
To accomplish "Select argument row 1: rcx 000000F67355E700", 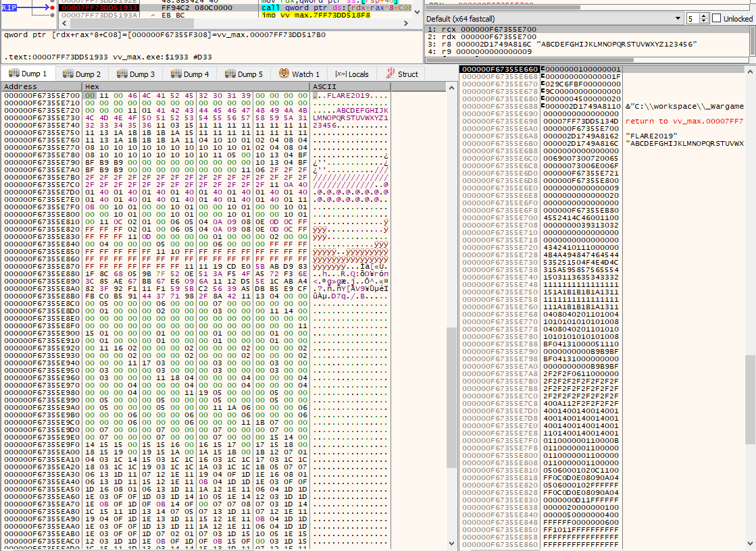I will point(588,30).
